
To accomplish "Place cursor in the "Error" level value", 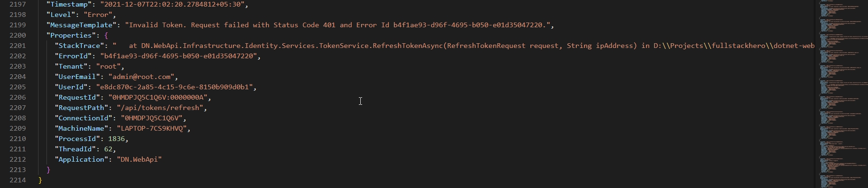I will click(x=98, y=15).
